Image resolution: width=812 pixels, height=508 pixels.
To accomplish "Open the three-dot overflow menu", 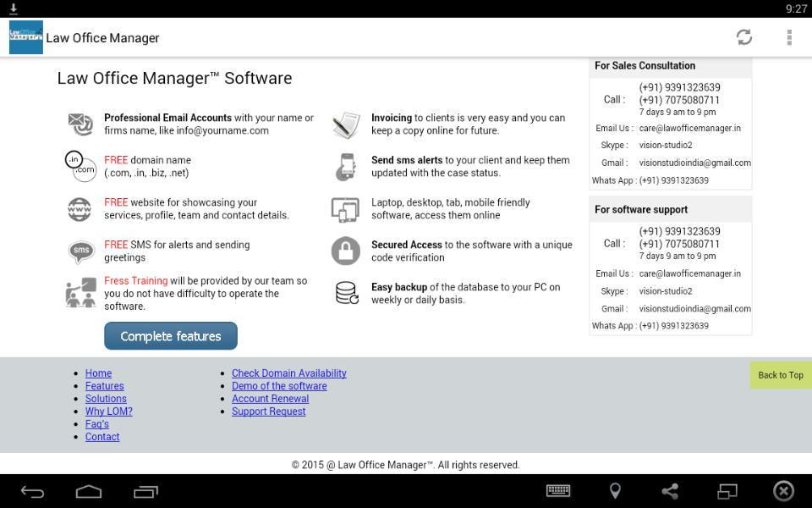I will [789, 37].
